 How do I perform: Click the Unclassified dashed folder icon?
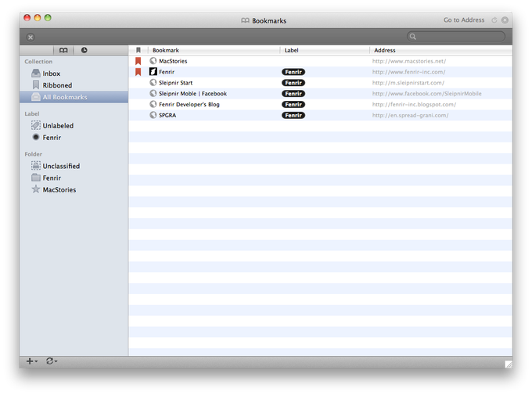point(36,166)
